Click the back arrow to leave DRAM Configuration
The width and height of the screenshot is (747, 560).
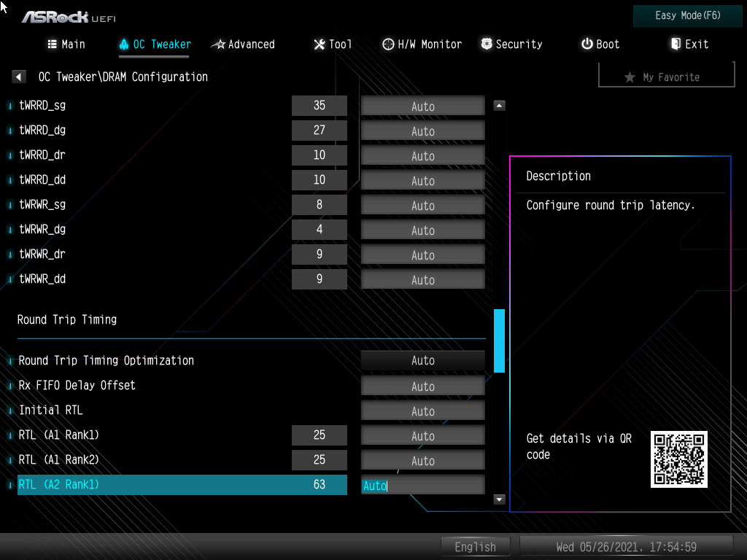tap(18, 76)
